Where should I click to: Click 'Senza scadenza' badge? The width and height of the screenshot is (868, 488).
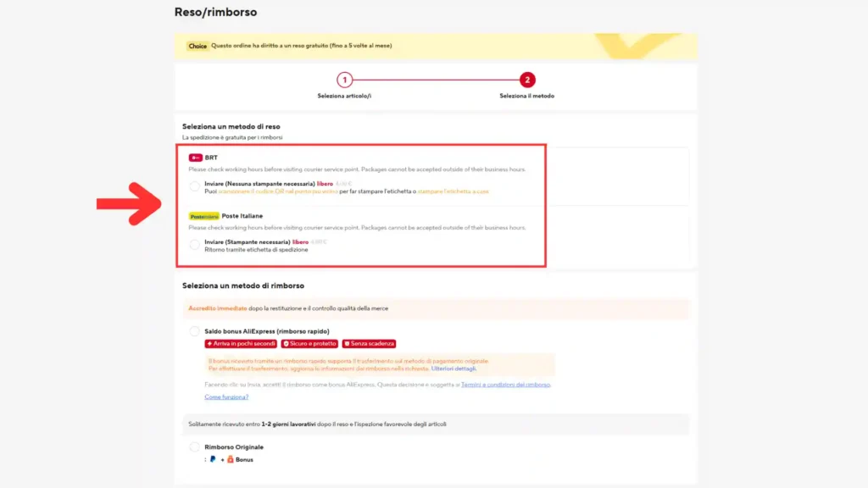pos(369,344)
